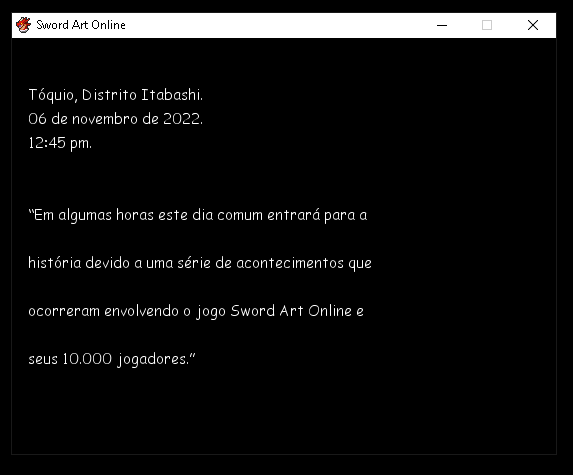573x475 pixels.
Task: Click the greyed-out maximize button
Action: (x=487, y=25)
